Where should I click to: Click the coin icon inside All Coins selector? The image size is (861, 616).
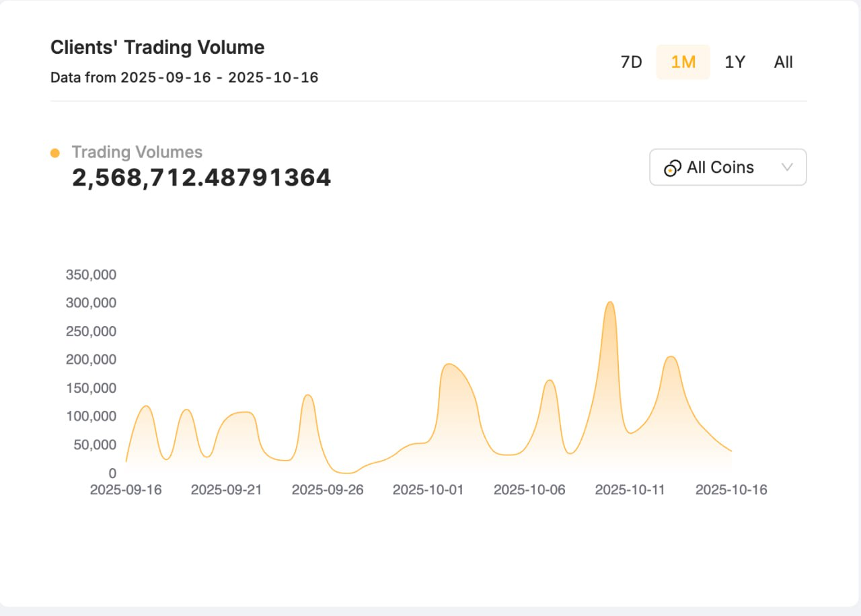coord(671,167)
